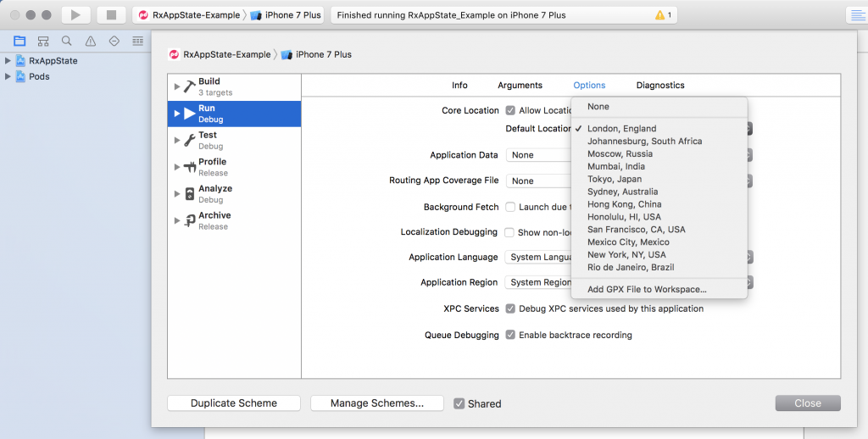Select London, England location
Image resolution: width=868 pixels, height=439 pixels.
(659, 129)
